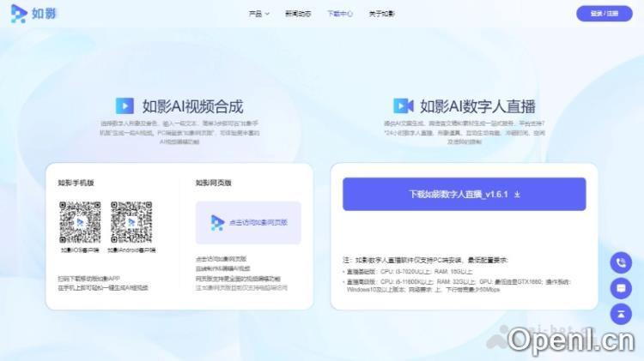Select the 如影AI数字人直播 heading
The height and width of the screenshot is (361, 644).
(477, 106)
